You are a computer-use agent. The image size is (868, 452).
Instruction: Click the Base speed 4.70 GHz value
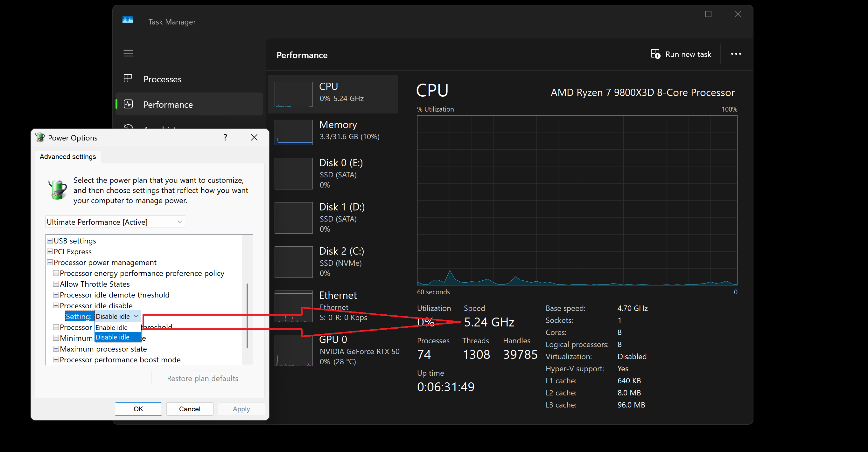(x=633, y=308)
